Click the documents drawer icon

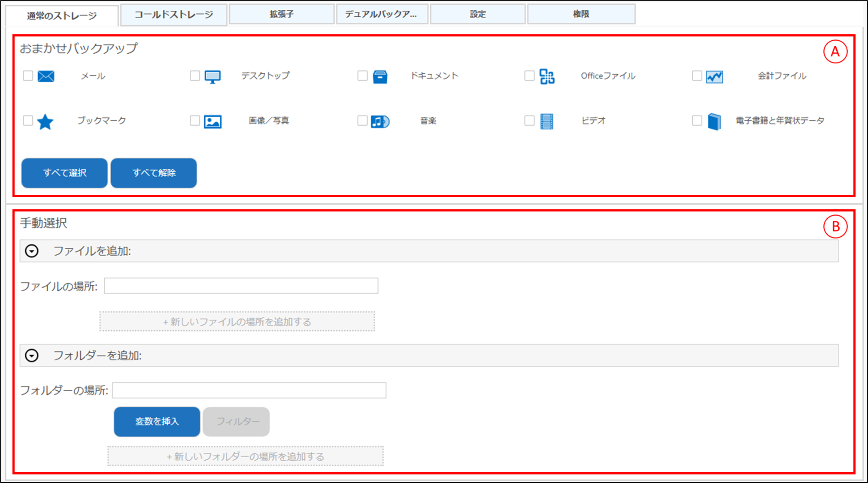click(x=380, y=77)
